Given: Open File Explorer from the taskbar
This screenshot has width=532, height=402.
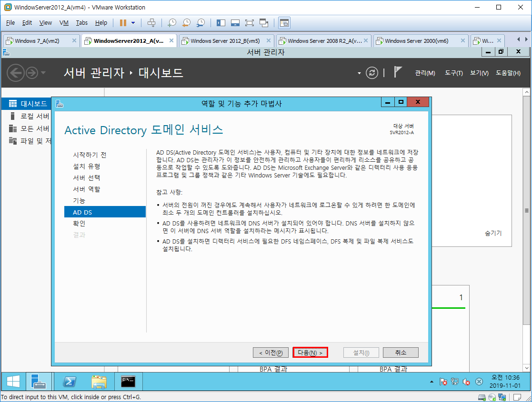Looking at the screenshot, I should click(99, 382).
